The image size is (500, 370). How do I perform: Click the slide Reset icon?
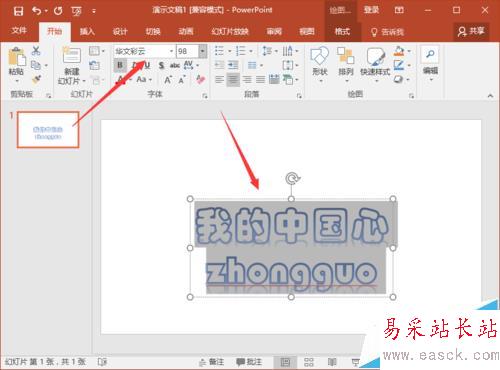pos(95,65)
